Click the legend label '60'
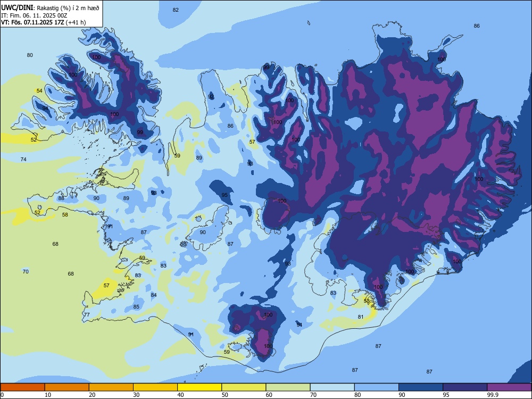 pos(269,395)
